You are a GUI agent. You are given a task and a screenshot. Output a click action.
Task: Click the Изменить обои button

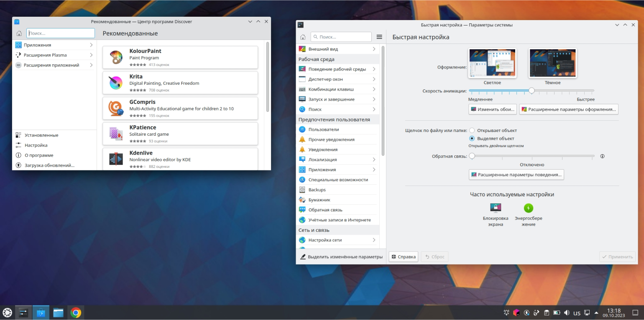pos(493,109)
